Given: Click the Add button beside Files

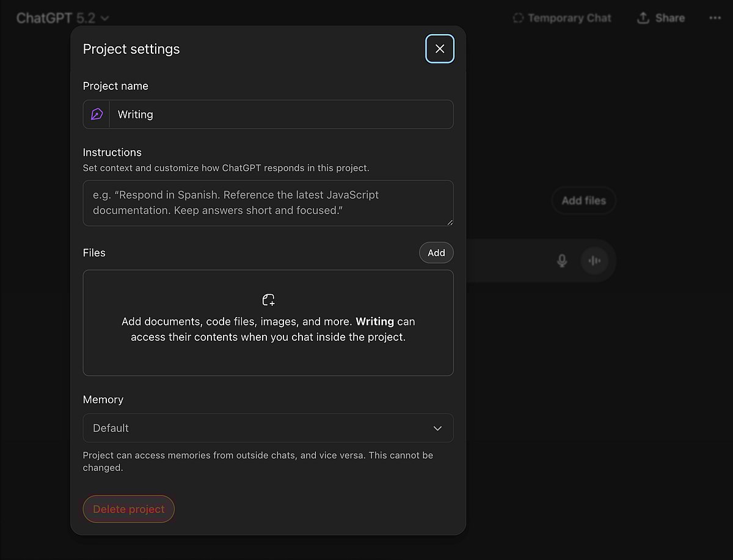Looking at the screenshot, I should coord(436,253).
